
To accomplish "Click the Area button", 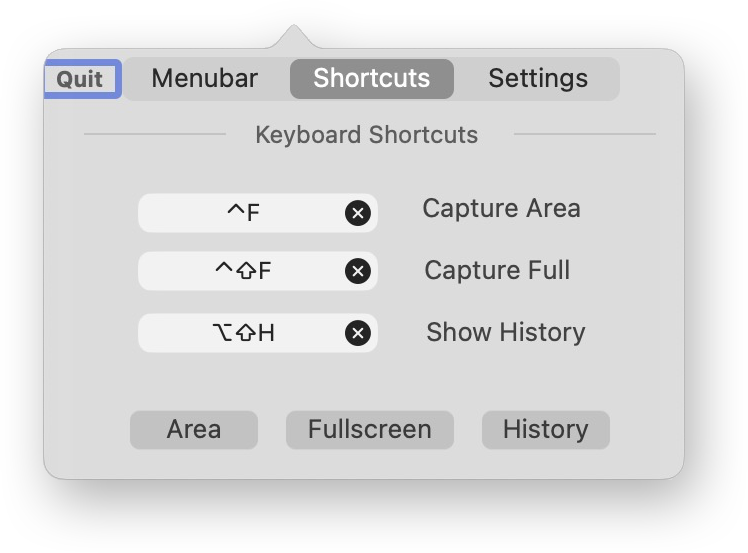I will tap(194, 430).
